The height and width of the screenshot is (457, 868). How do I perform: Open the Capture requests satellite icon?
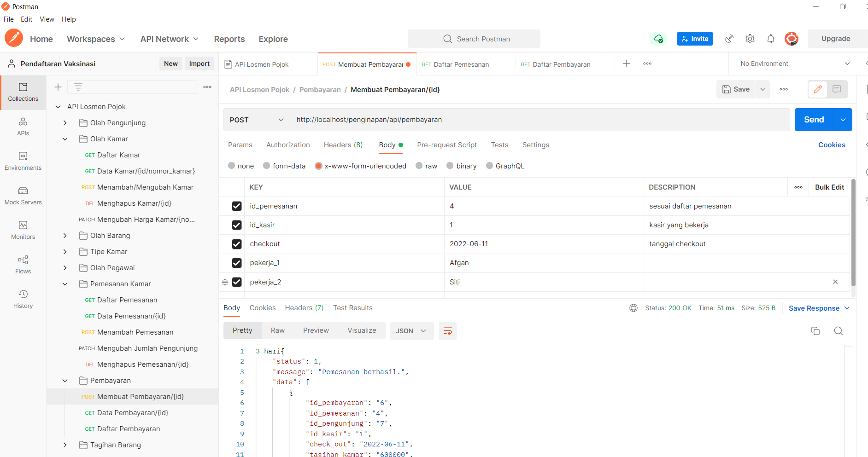click(x=729, y=39)
